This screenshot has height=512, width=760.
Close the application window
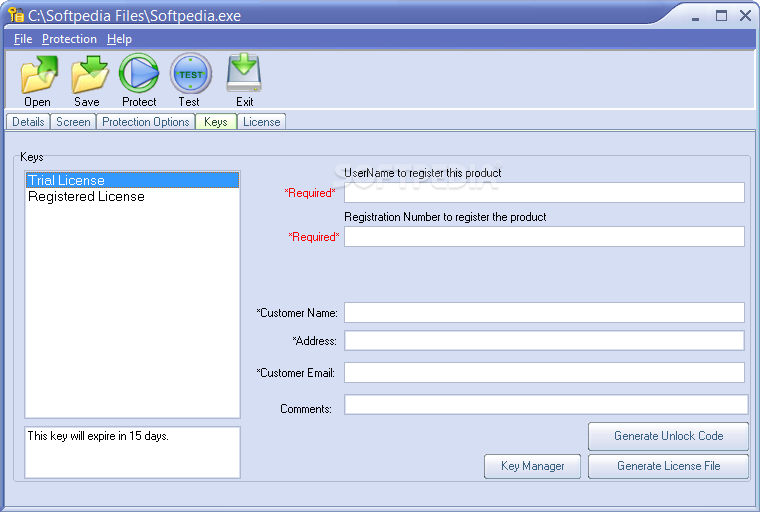pos(745,16)
